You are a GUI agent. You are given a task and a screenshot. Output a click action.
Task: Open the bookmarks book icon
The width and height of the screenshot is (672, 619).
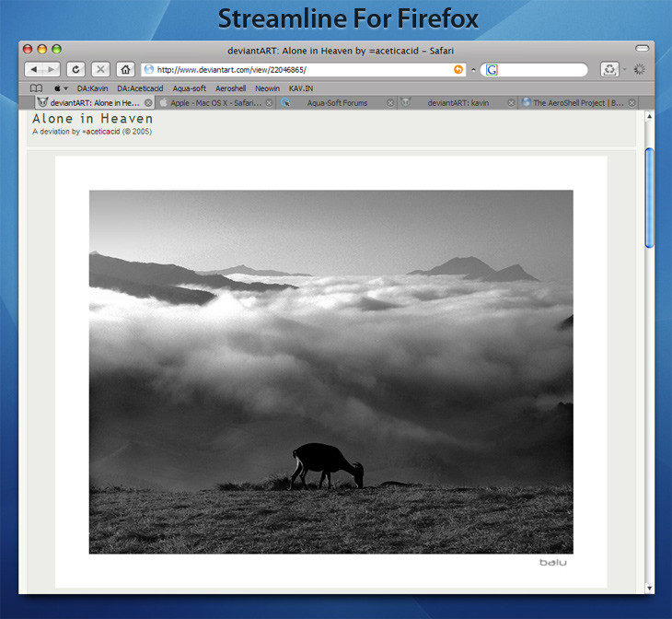[36, 88]
